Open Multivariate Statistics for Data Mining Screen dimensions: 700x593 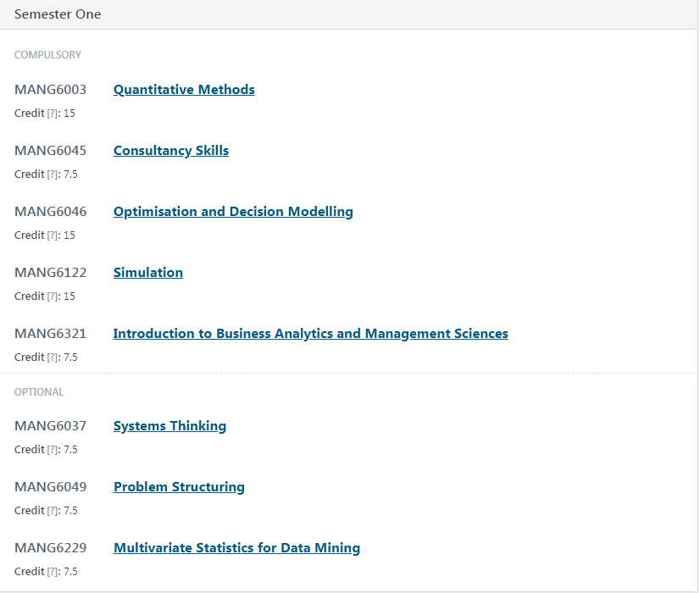tap(236, 548)
